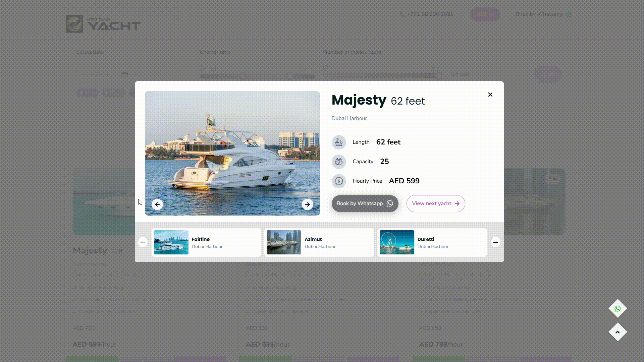The image size is (644, 362).
Task: Show previous Majesty yacht photo
Action: (157, 204)
